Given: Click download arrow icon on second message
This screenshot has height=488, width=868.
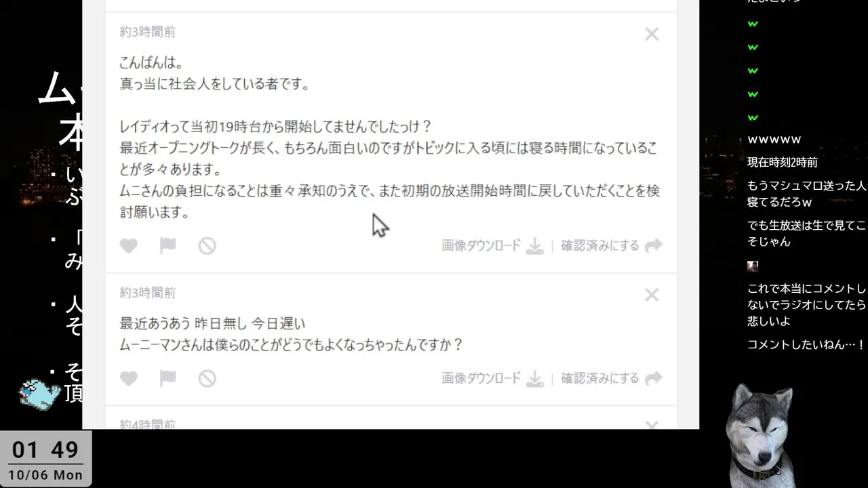Looking at the screenshot, I should click(x=535, y=378).
